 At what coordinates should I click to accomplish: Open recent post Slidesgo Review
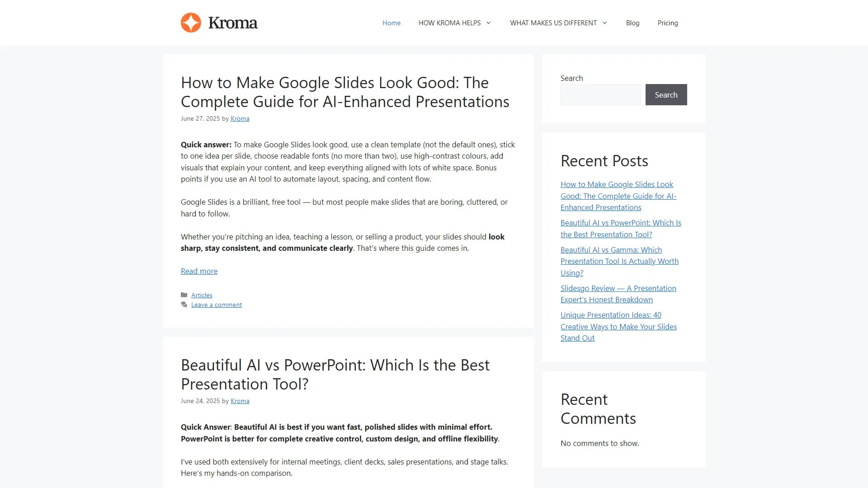pos(618,294)
